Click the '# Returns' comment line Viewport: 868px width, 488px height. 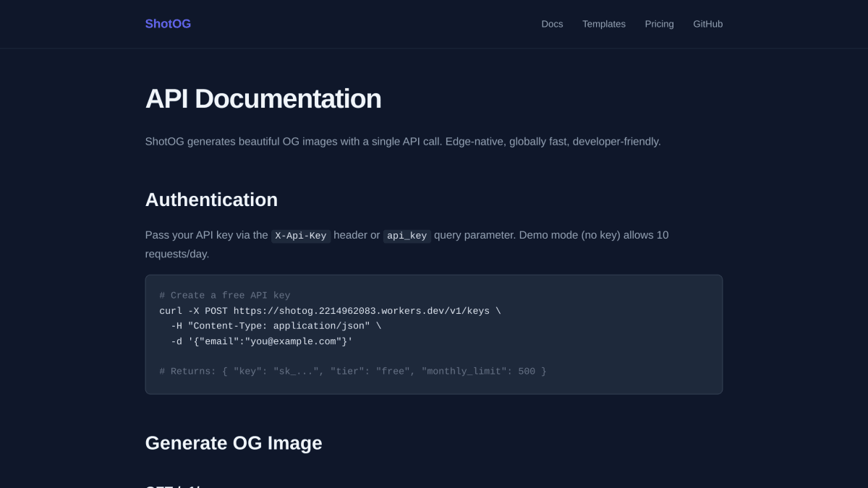point(353,371)
